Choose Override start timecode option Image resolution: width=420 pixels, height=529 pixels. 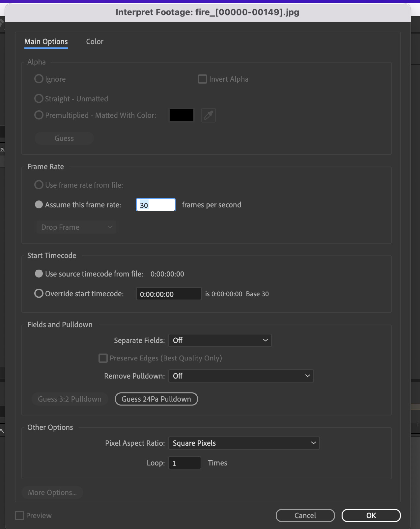(39, 293)
